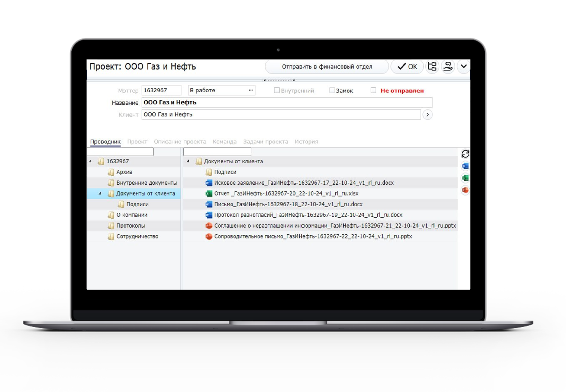The height and width of the screenshot is (392, 566).
Task: Open the Описание проекта tab
Action: tap(180, 142)
